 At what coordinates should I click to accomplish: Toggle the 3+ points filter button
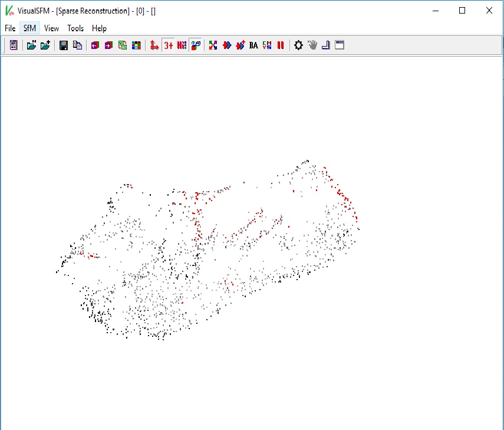coord(169,45)
